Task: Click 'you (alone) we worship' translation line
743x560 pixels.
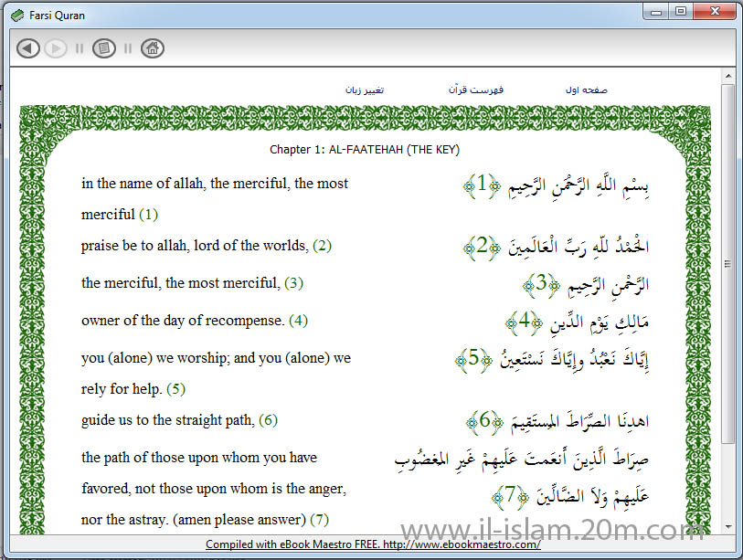Action: [216, 358]
